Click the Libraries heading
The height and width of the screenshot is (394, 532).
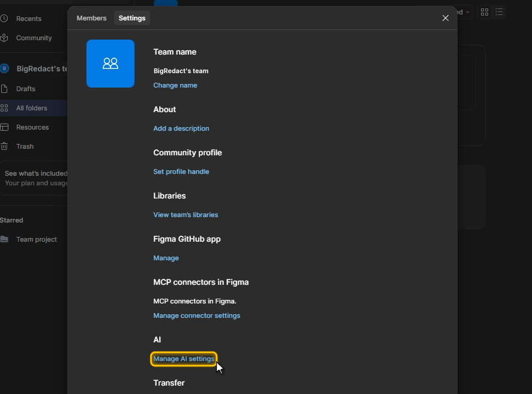(x=169, y=196)
